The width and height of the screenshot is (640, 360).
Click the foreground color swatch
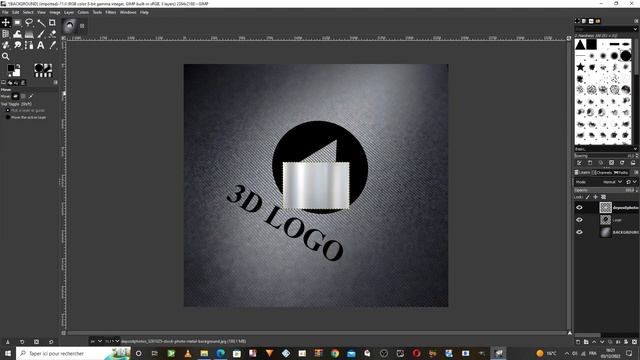click(x=11, y=68)
